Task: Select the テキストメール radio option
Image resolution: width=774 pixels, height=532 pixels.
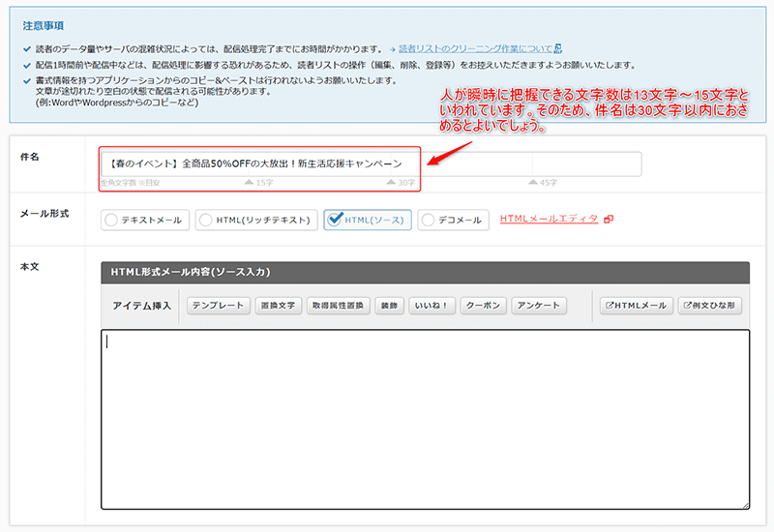Action: tap(145, 221)
